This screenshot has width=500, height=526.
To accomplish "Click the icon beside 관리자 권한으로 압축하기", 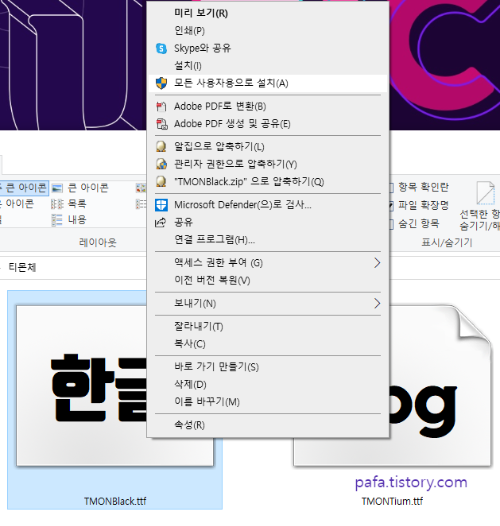I will 161,164.
